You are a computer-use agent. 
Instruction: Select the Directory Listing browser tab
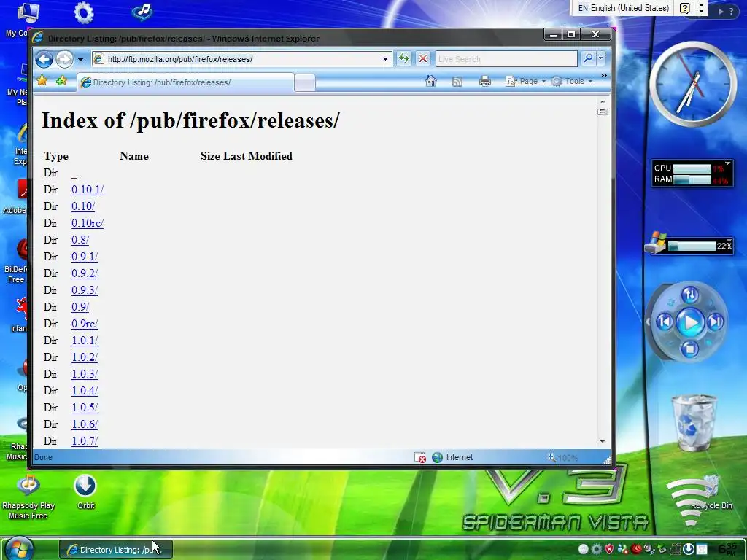[x=185, y=82]
